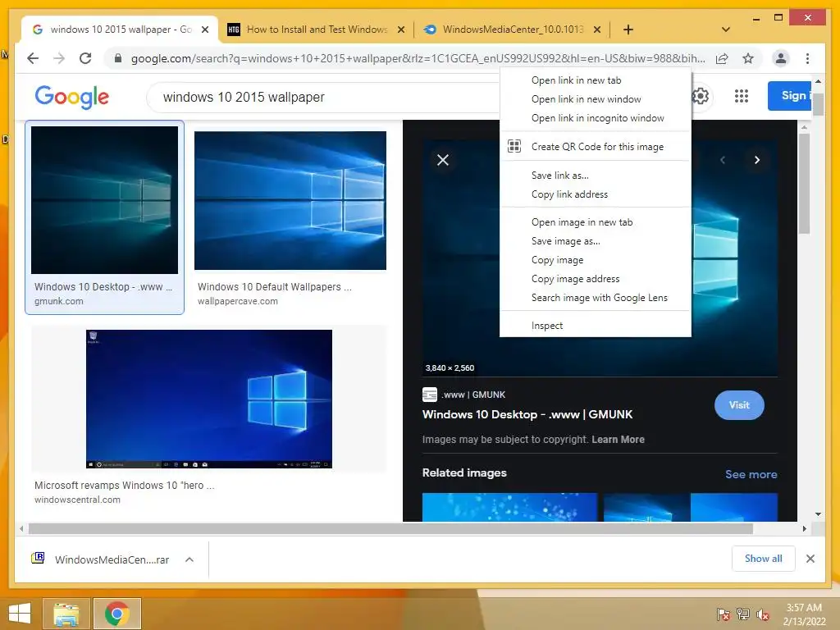Switch to the WindowsMediaCenter tab

click(513, 30)
